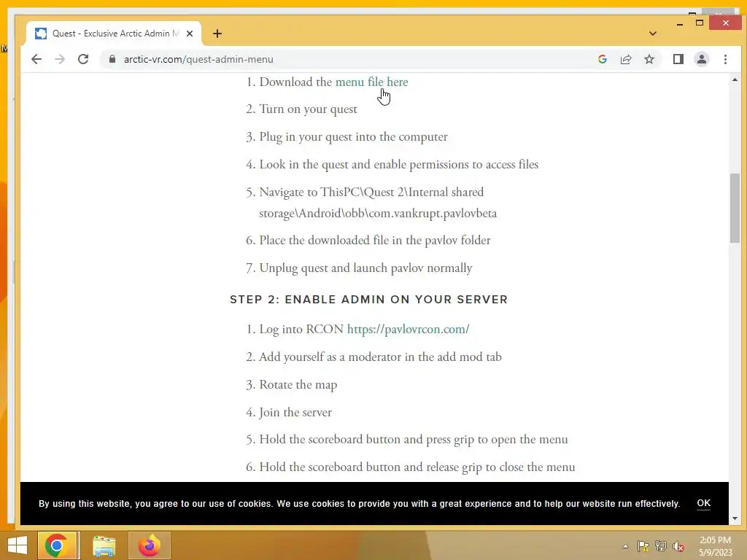Select the Quest - Exclusive Arctic Admin tab

(x=113, y=34)
